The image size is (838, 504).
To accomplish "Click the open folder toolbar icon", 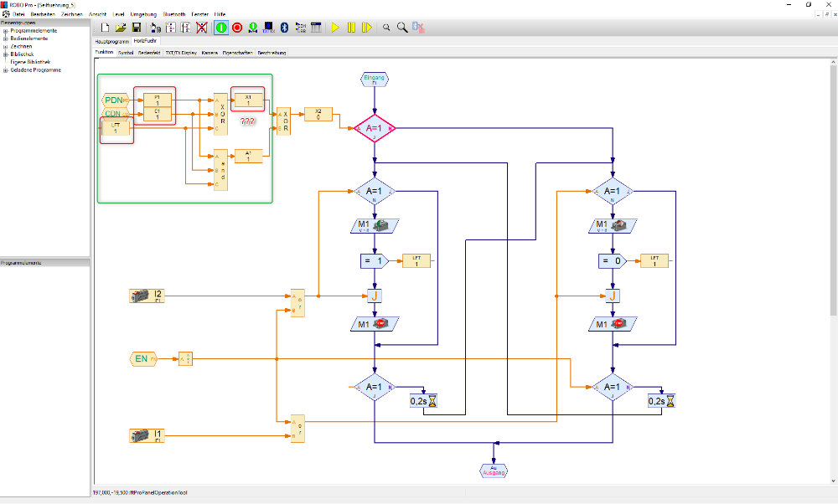I will (121, 28).
